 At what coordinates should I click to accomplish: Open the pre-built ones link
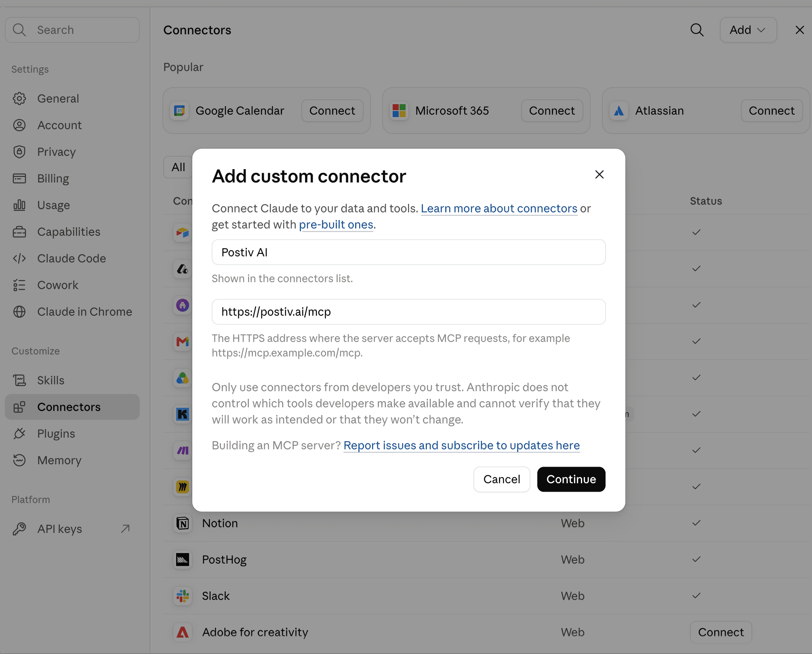pos(336,224)
